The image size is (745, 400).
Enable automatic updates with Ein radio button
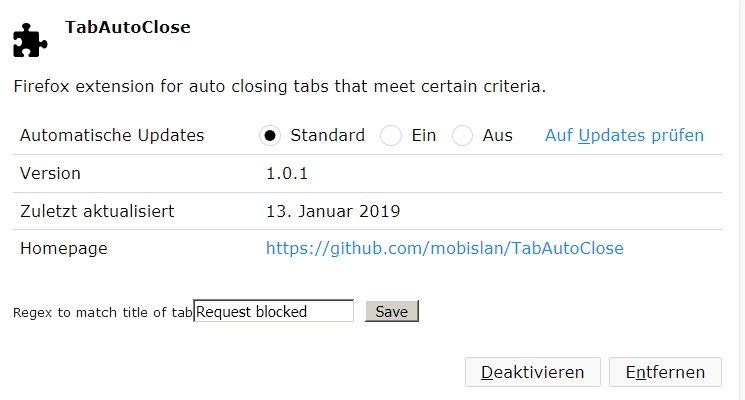391,136
